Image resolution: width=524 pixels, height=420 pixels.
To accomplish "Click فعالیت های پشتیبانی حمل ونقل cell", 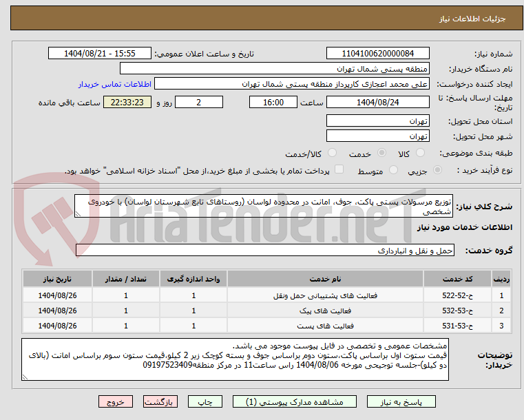I will click(x=325, y=295).
